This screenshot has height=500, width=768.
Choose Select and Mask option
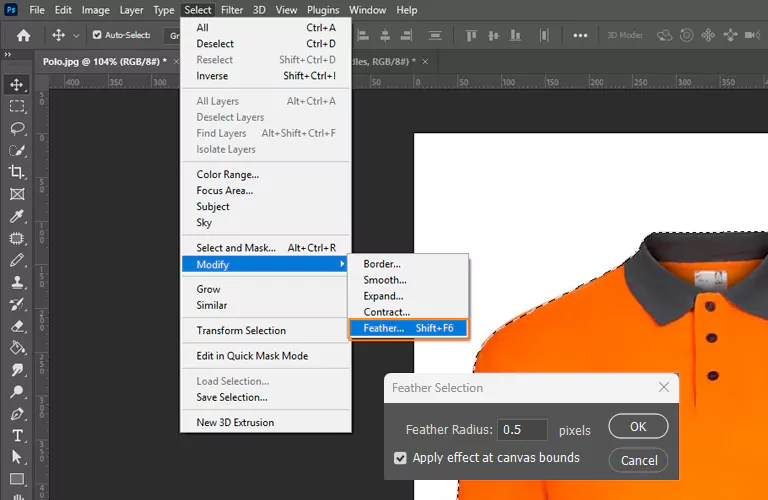[x=265, y=248]
